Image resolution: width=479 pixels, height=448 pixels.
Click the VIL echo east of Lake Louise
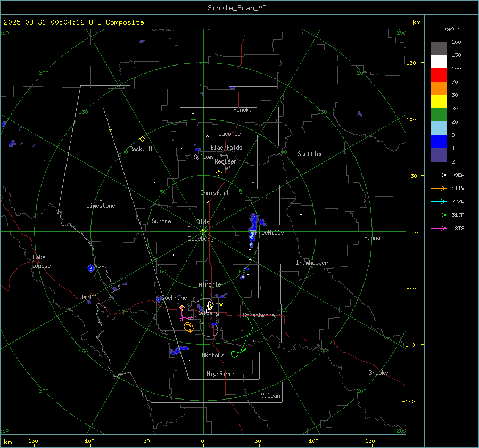pyautogui.click(x=90, y=269)
